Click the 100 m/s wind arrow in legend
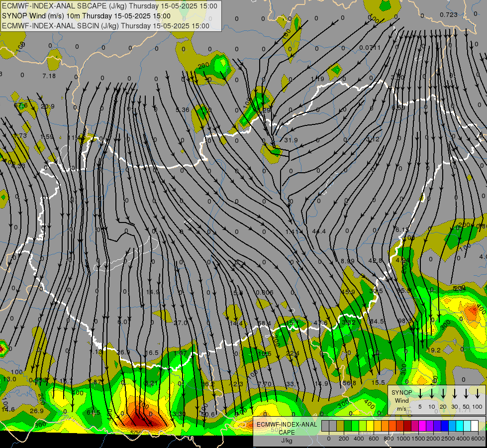Image resolution: width=487 pixels, height=448 pixels. (x=478, y=394)
